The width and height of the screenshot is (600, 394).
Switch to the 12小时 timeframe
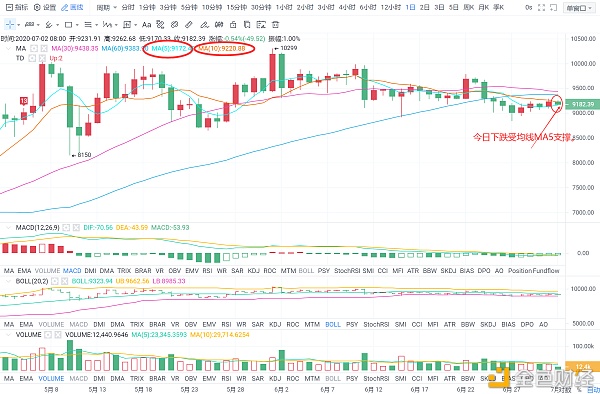391,7
